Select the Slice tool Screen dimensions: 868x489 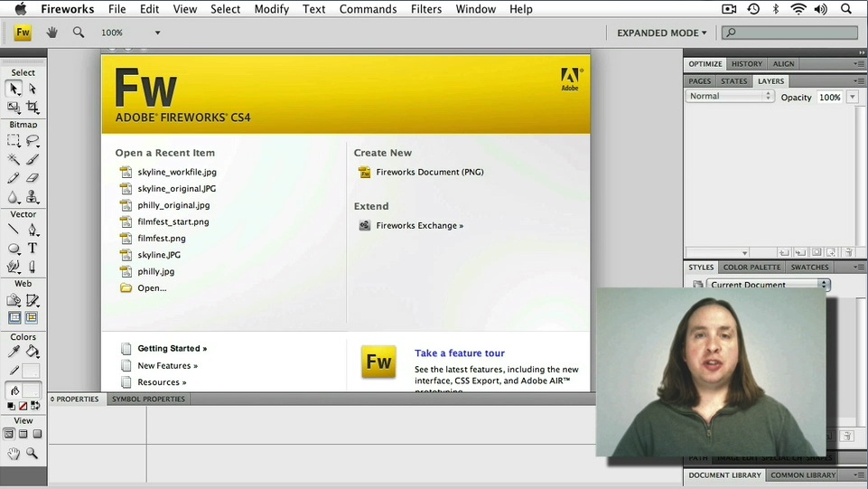[x=33, y=300]
